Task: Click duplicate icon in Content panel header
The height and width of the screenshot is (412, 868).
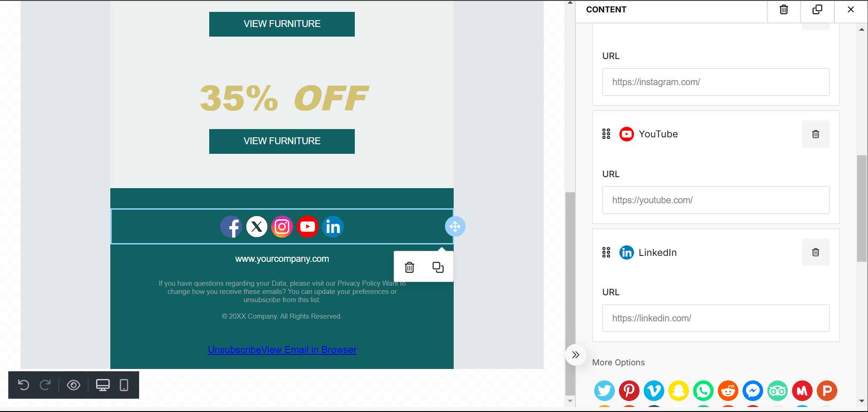Action: [817, 10]
